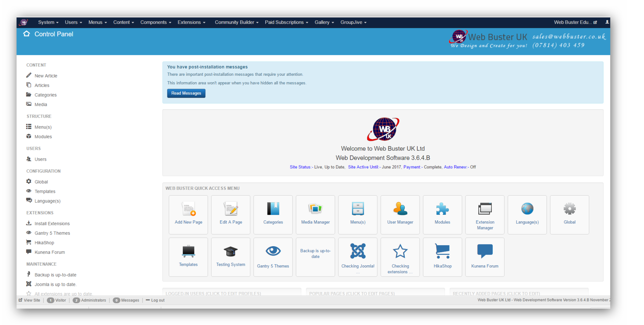Screen dimensions: 644x325
Task: Open Global configuration in sidebar
Action: (41, 181)
